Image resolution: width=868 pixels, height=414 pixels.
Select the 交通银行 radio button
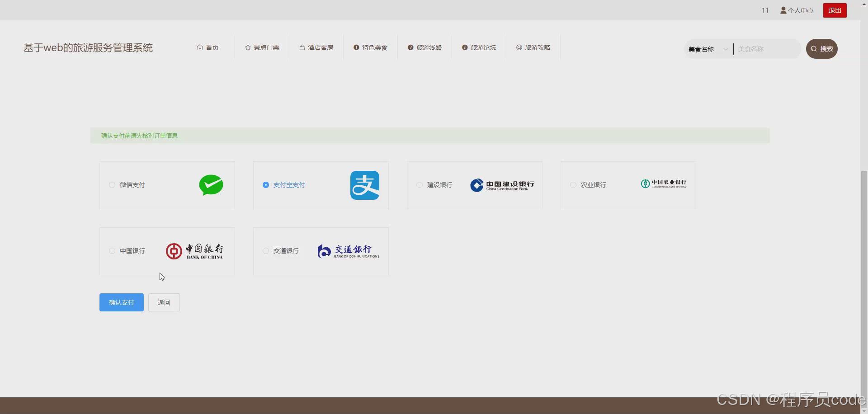pyautogui.click(x=266, y=251)
